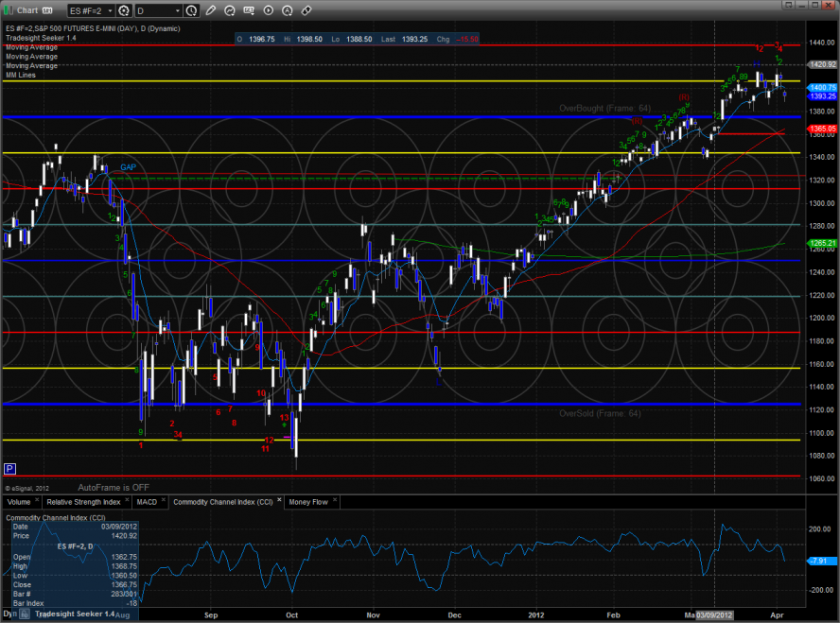Toggle the link badge next to Chart title
The height and width of the screenshot is (623, 840).
[47, 10]
